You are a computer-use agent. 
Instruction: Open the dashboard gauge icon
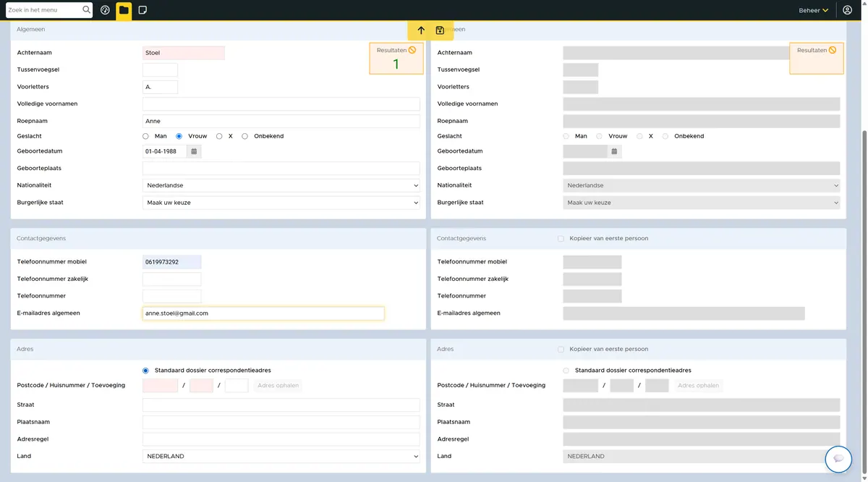[106, 10]
